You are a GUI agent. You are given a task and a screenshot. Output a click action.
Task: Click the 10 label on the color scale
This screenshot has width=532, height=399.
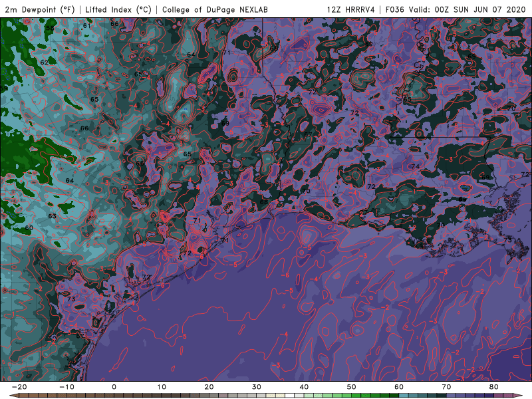point(162,387)
